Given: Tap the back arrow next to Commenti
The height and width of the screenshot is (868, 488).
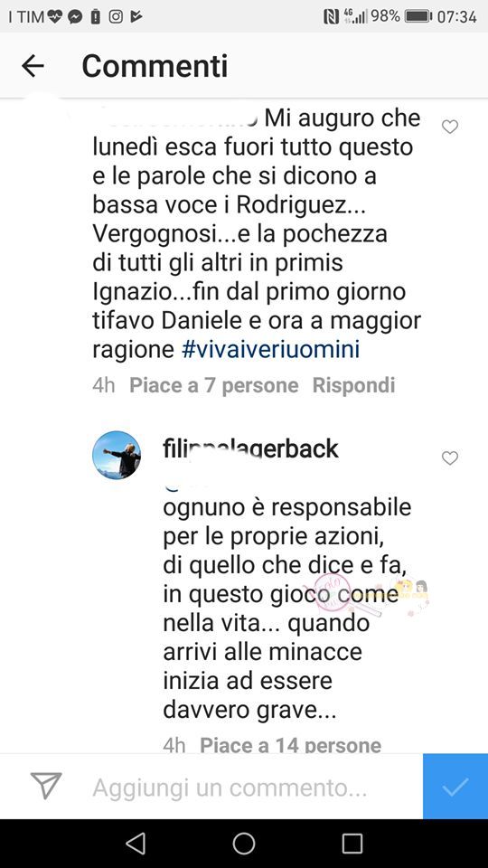Looking at the screenshot, I should tap(33, 66).
